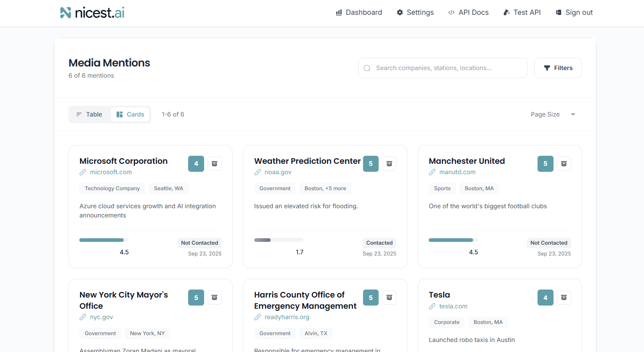Switch to Cards view
Screen dimensions: 644x352
click(x=130, y=115)
